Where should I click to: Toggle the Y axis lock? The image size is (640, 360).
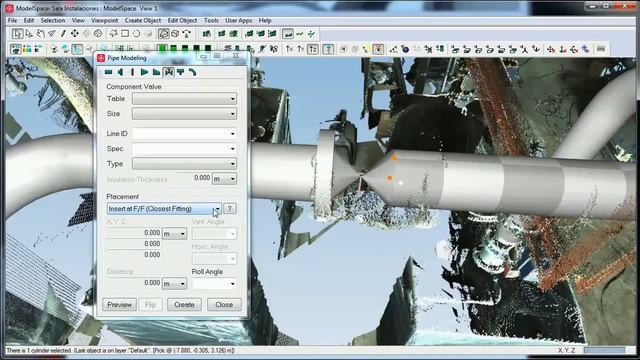click(x=301, y=49)
